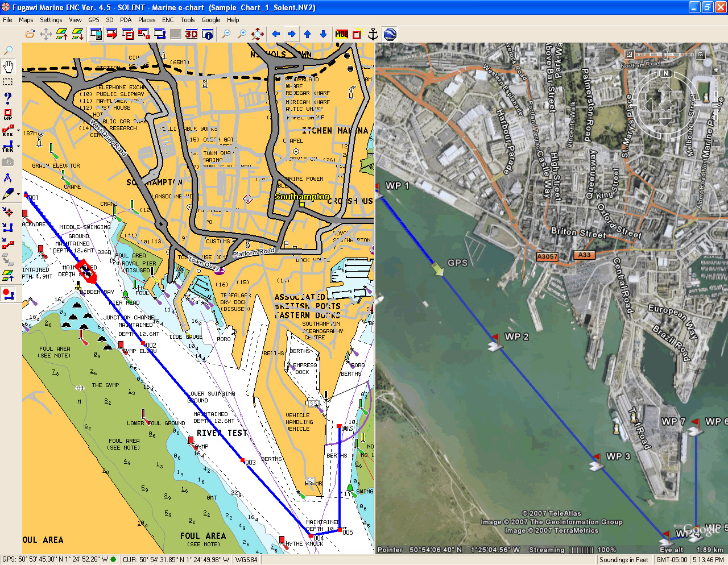This screenshot has width=728, height=565.
Task: Click the GMT-05:00 time zone in status bar
Action: point(672,560)
